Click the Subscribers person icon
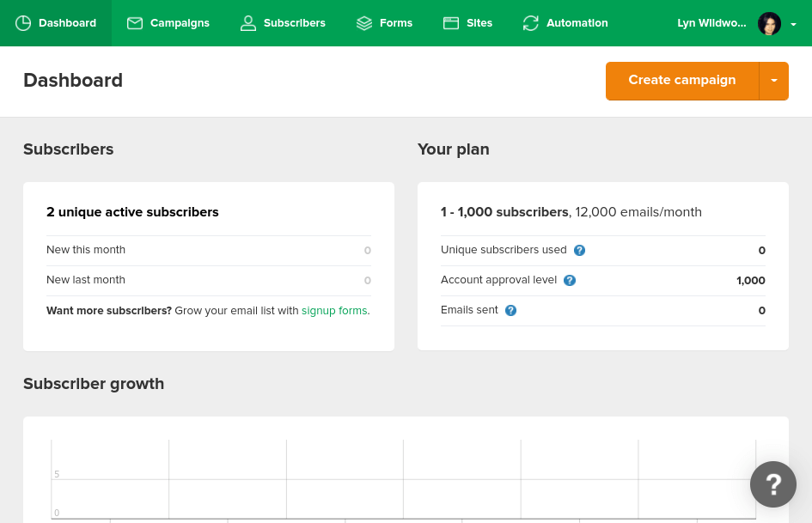The height and width of the screenshot is (523, 812). click(248, 23)
